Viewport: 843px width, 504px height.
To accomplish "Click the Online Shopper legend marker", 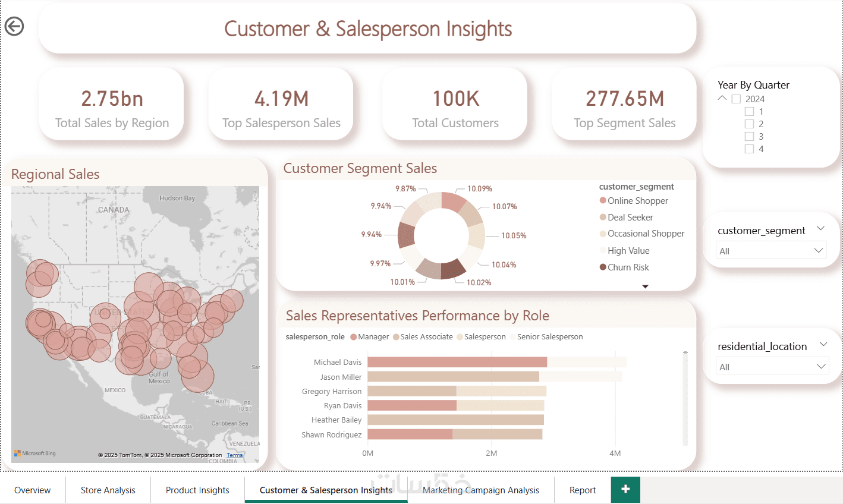I will click(603, 201).
